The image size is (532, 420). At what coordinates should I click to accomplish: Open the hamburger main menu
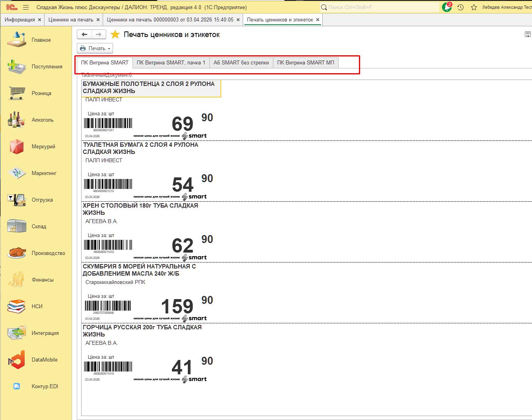pos(26,7)
